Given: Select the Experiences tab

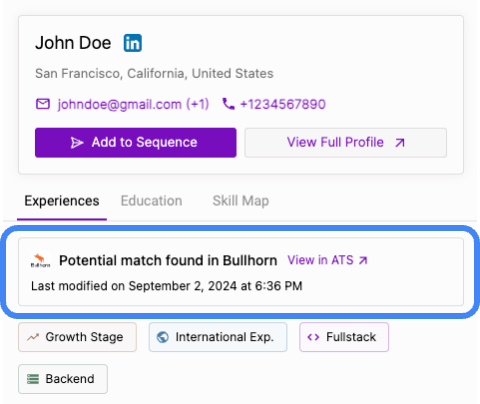Looking at the screenshot, I should tap(62, 201).
